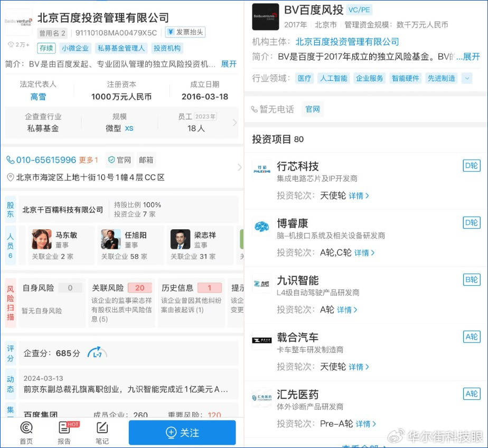Open the 笔记 notes icon
This screenshot has width=488, height=448.
tap(102, 432)
